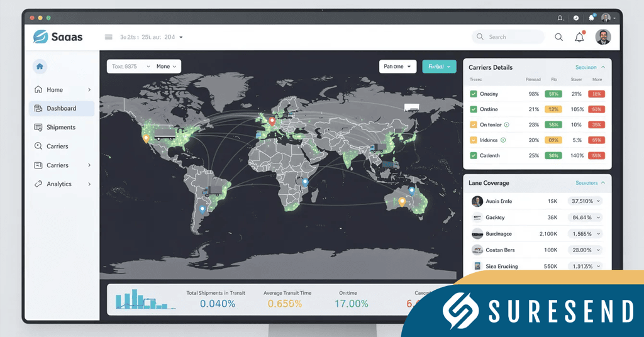Click the Dashboard icon in the sidebar
Screen dimensions: 644x337
point(38,108)
